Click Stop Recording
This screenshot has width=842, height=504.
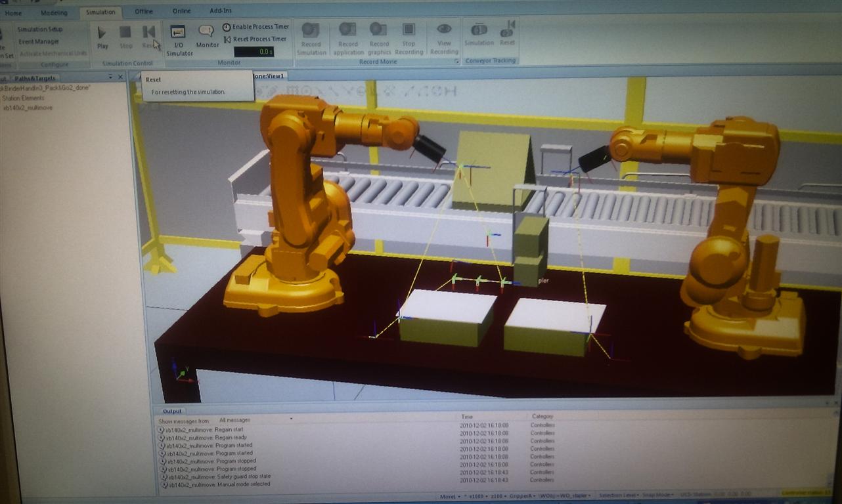pos(409,39)
